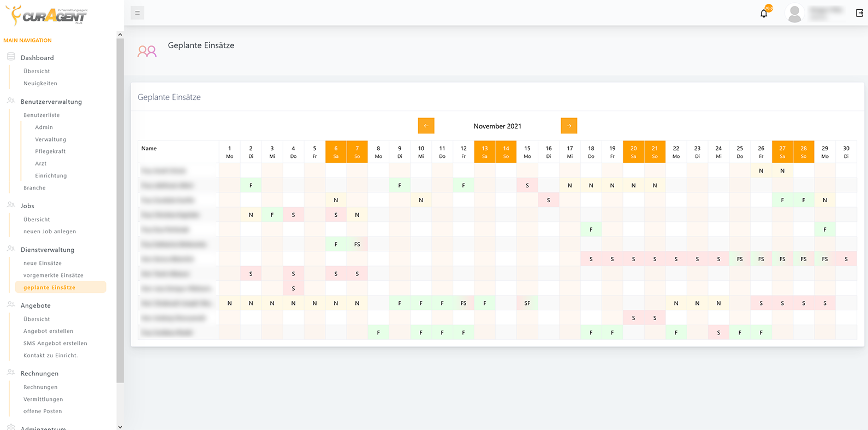This screenshot has height=430, width=868.
Task: Click the sidebar scroll up arrow
Action: tap(120, 35)
